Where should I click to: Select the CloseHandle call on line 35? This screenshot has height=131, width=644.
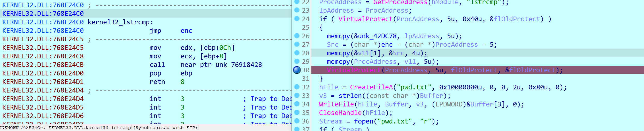pyautogui.click(x=340, y=113)
